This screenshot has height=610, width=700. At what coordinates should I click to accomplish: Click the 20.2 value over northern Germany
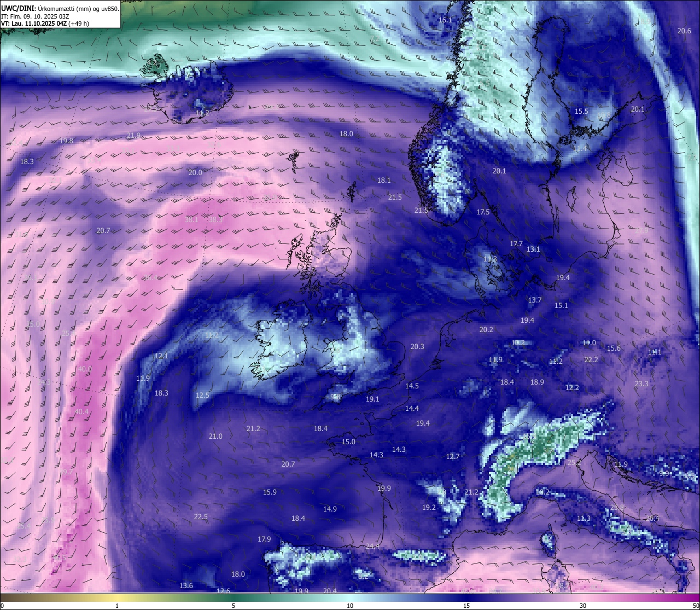pos(486,330)
